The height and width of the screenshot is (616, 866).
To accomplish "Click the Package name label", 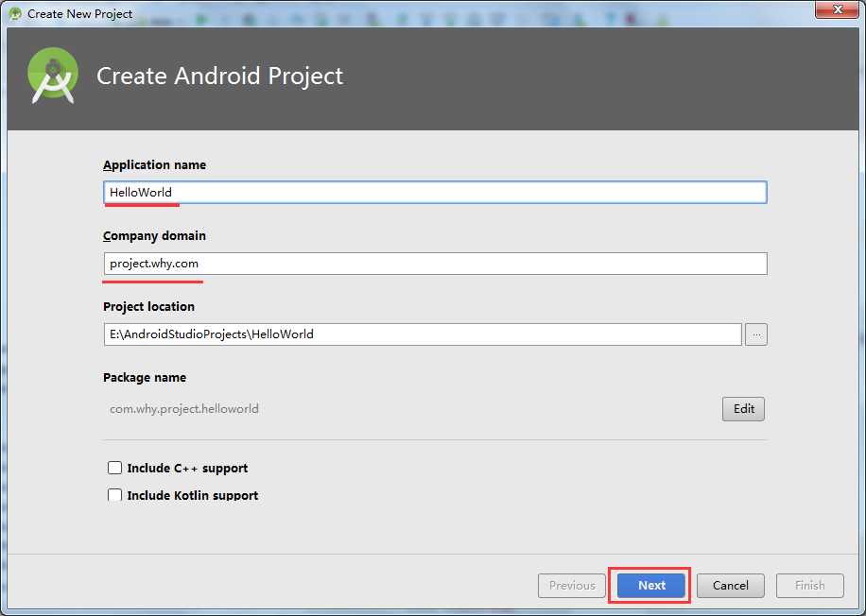I will 145,378.
